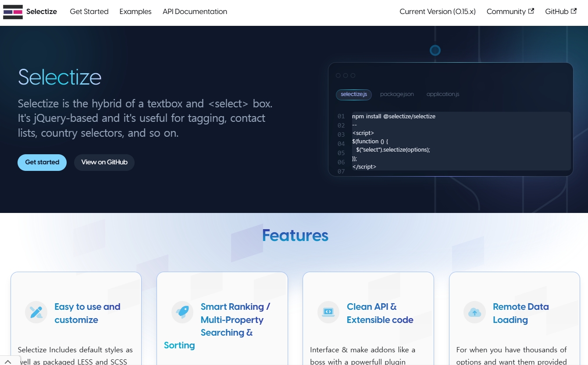Click the large Selectize hero title
Image resolution: width=588 pixels, height=365 pixels.
[60, 77]
